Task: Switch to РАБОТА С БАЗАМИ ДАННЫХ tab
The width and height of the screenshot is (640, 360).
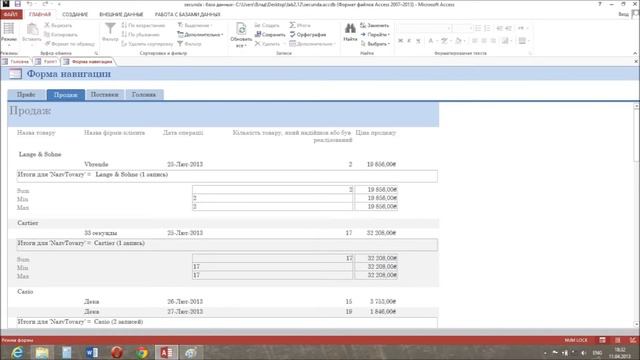Action: 187,14
